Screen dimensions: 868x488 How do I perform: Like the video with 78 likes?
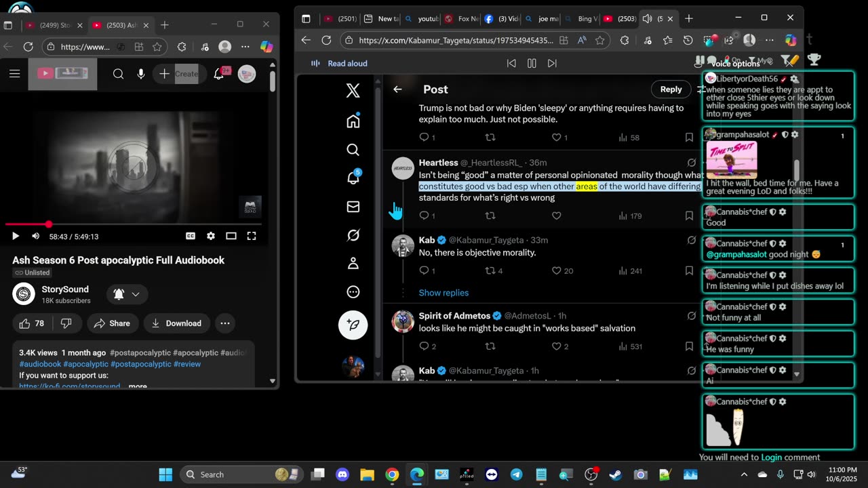tap(31, 323)
